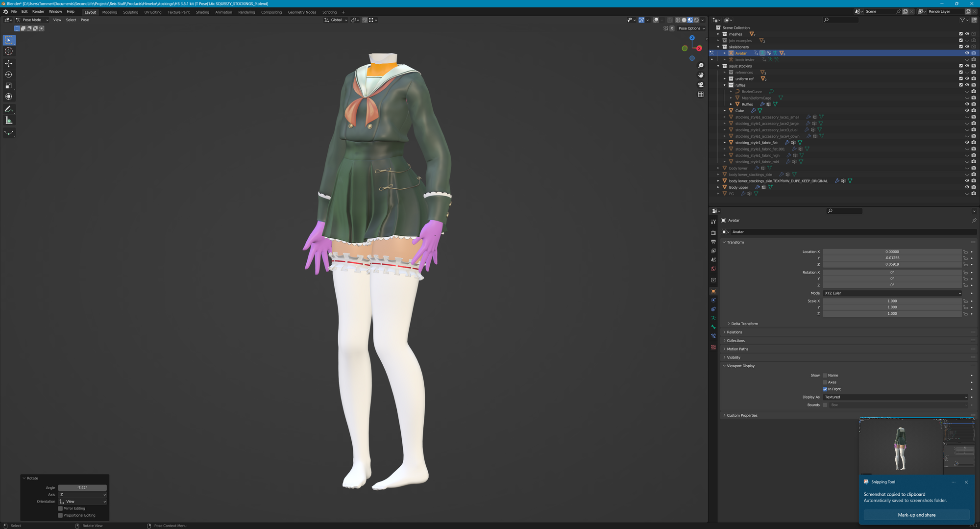
Task: Activate the Rotate tool
Action: point(9,75)
